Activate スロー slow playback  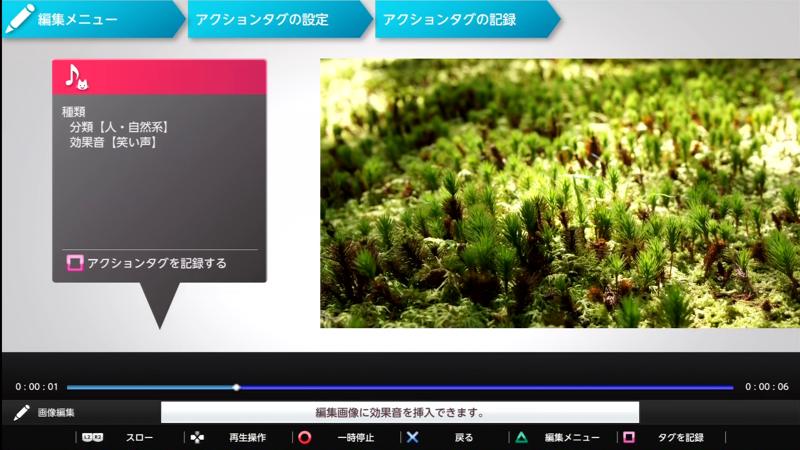coord(139,438)
